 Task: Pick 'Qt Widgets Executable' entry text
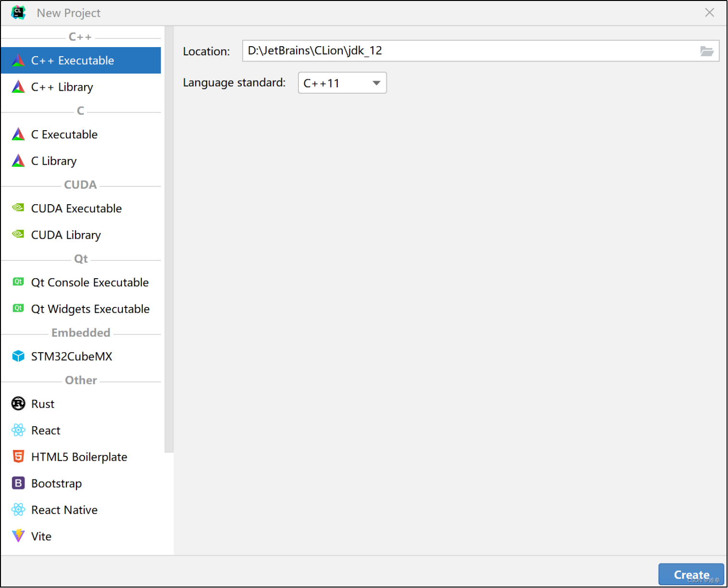(90, 309)
